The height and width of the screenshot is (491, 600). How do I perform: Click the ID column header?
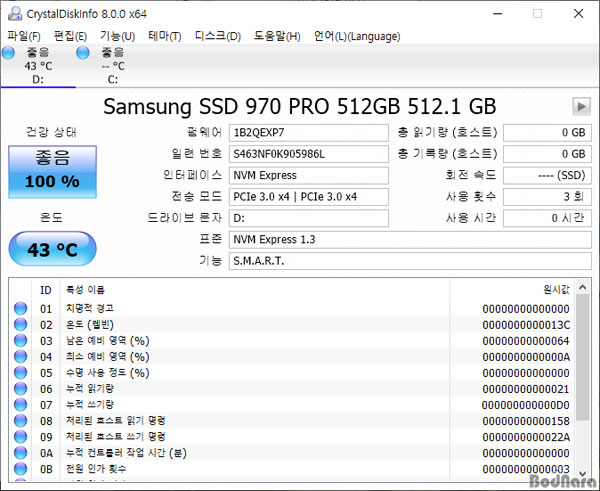(46, 290)
